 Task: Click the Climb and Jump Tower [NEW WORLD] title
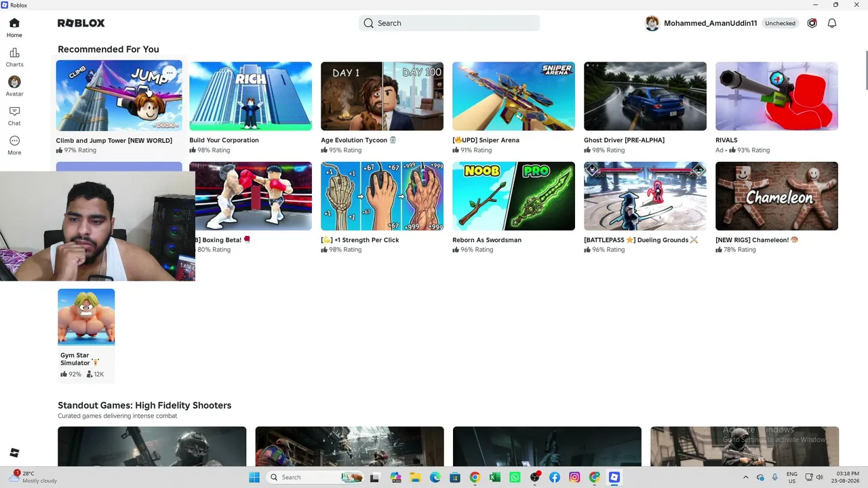[114, 140]
